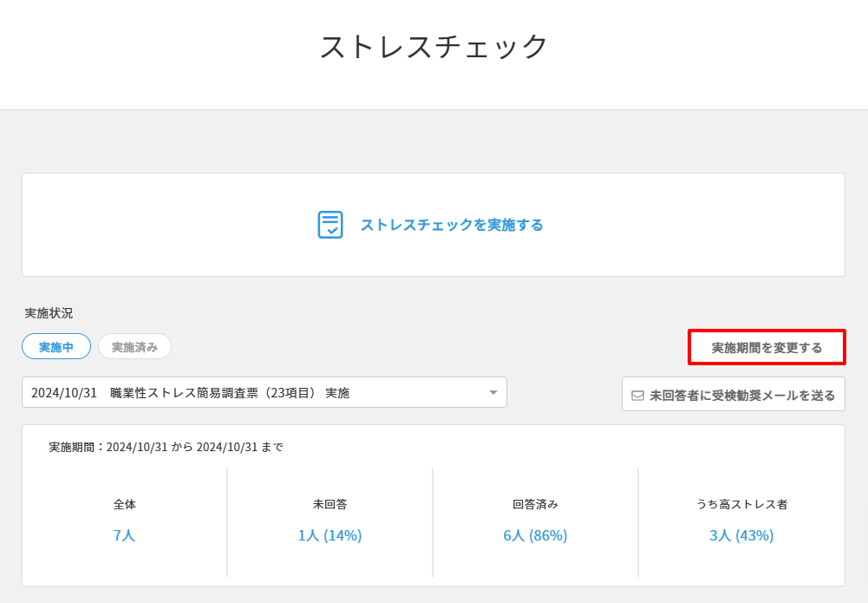Click the clipboard checklist icon
Image resolution: width=868 pixels, height=603 pixels.
pos(330,225)
